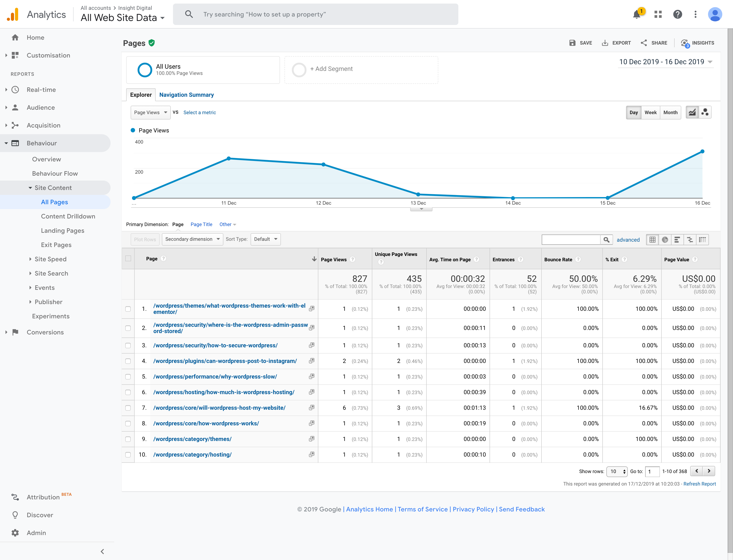Open Discover lightbulb item
This screenshot has width=733, height=560.
coord(15,515)
